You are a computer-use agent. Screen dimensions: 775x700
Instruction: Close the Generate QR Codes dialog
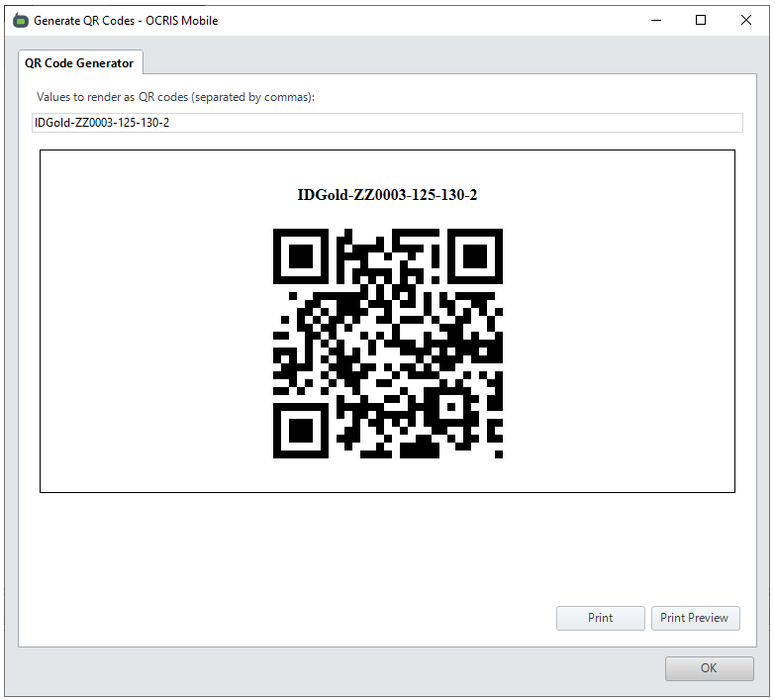(745, 20)
